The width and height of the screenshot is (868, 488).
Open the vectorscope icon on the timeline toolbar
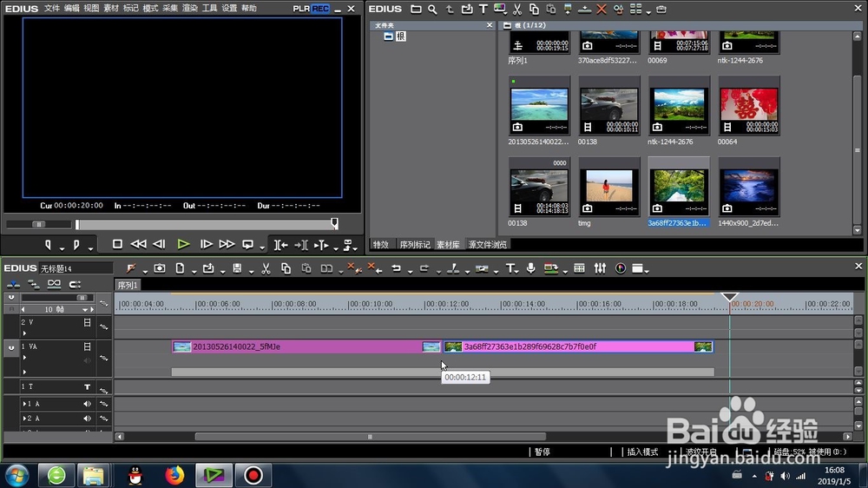(x=621, y=268)
